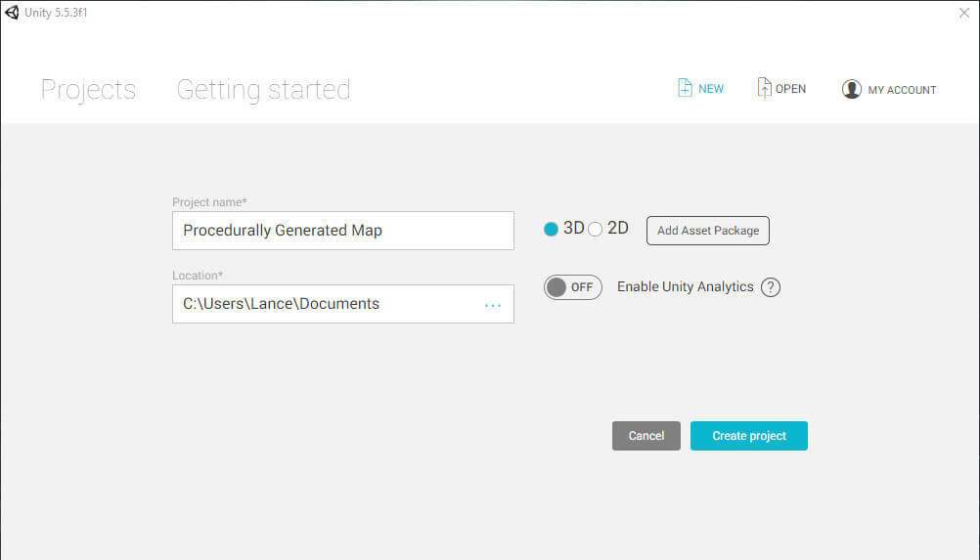The image size is (980, 560).
Task: Click the NEW project document icon
Action: (685, 88)
